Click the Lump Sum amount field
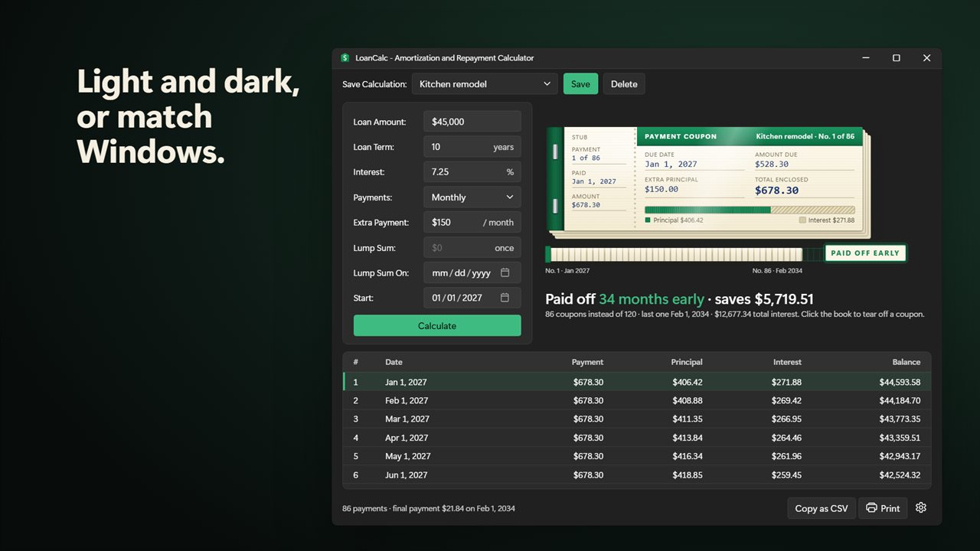This screenshot has height=551, width=980. click(x=472, y=248)
